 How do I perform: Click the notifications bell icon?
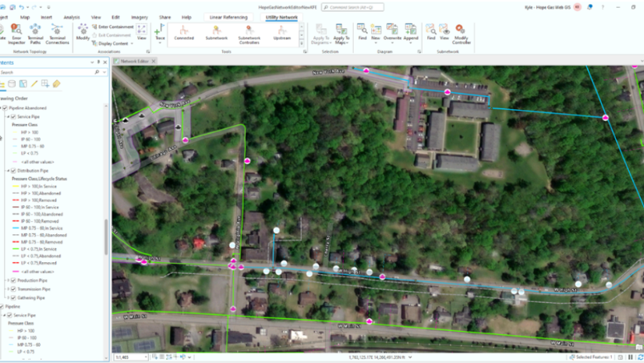click(x=589, y=7)
